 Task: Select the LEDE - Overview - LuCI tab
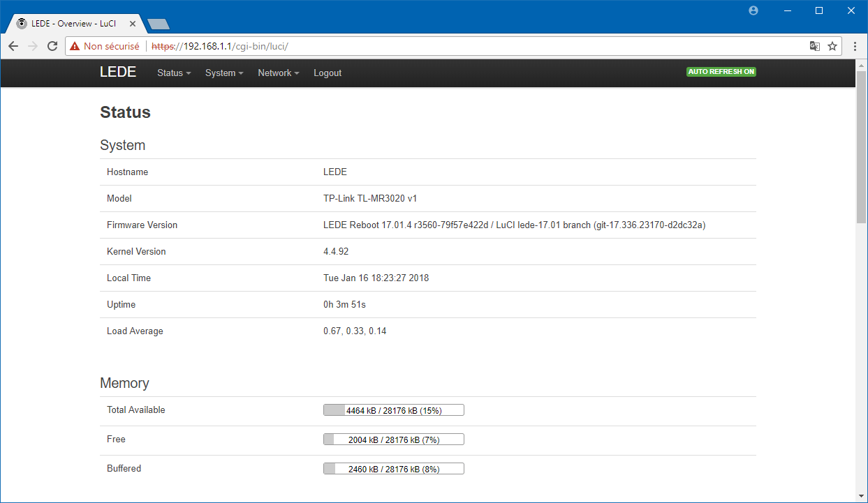tap(73, 24)
